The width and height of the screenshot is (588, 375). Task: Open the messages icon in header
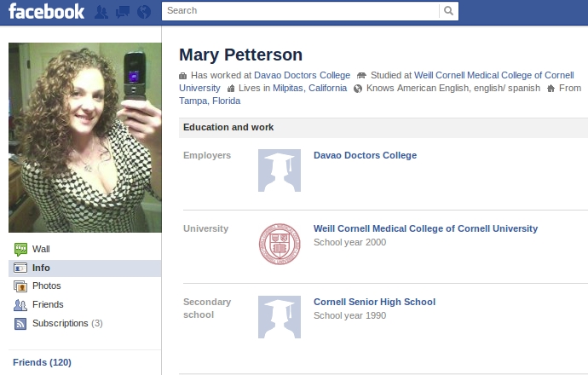[x=123, y=12]
